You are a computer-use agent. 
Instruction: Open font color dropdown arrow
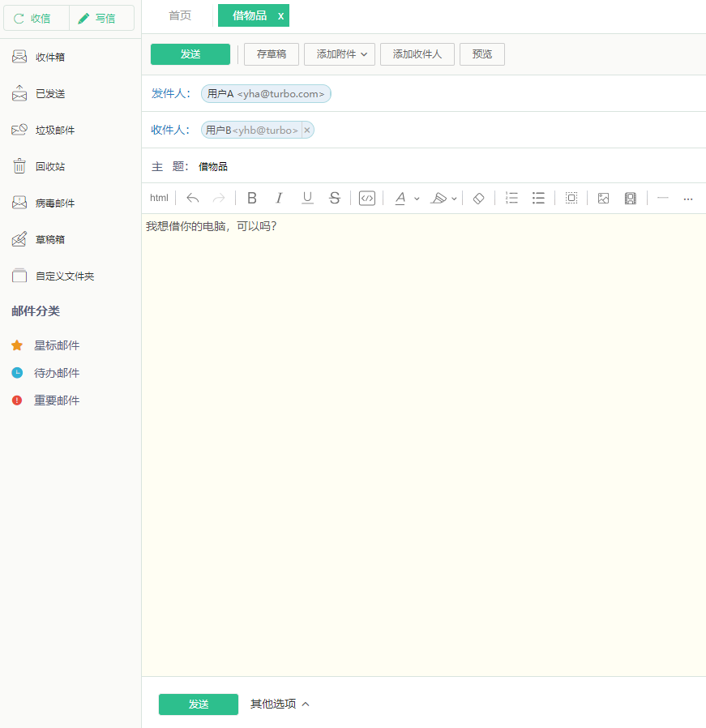pyautogui.click(x=417, y=199)
